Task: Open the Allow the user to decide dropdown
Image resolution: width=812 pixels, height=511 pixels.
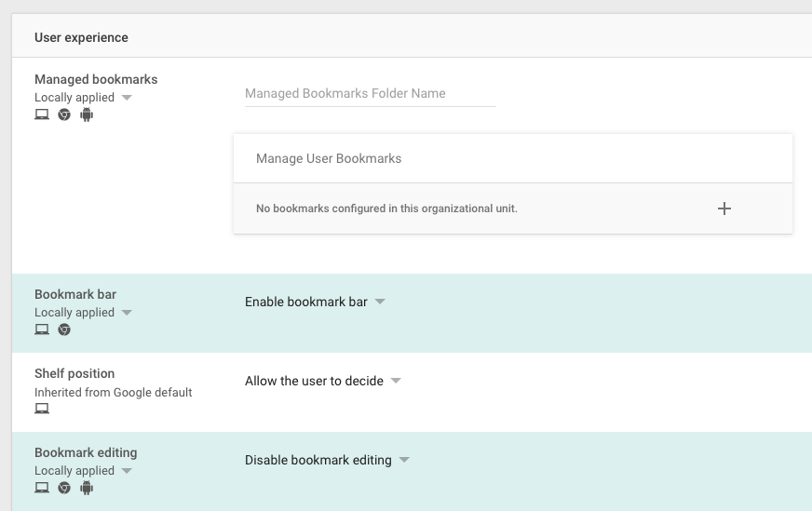Action: (322, 381)
